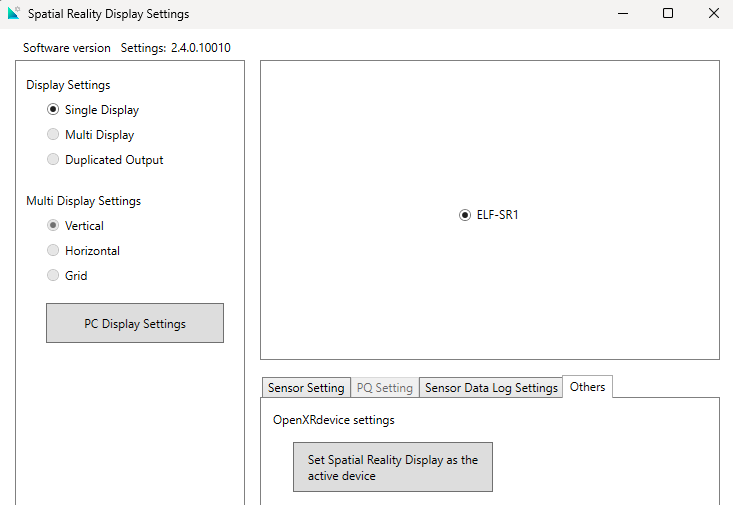Switch to the Sensor Setting tab
This screenshot has height=505, width=733.
[x=306, y=388]
